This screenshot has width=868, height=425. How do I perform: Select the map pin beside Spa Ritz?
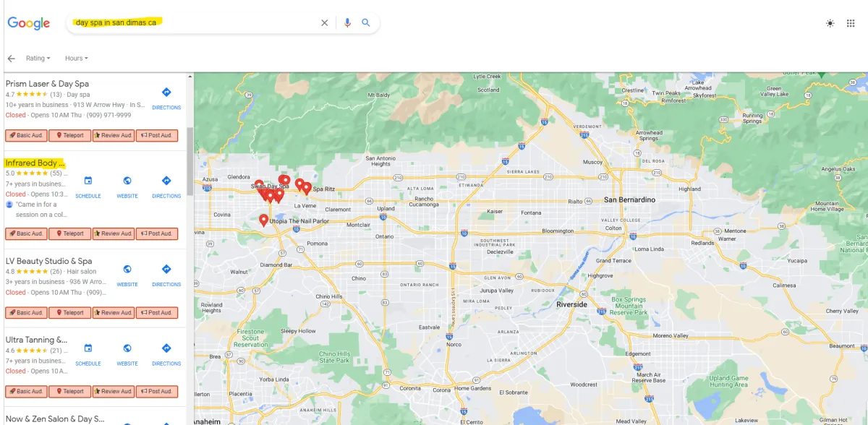click(x=307, y=188)
